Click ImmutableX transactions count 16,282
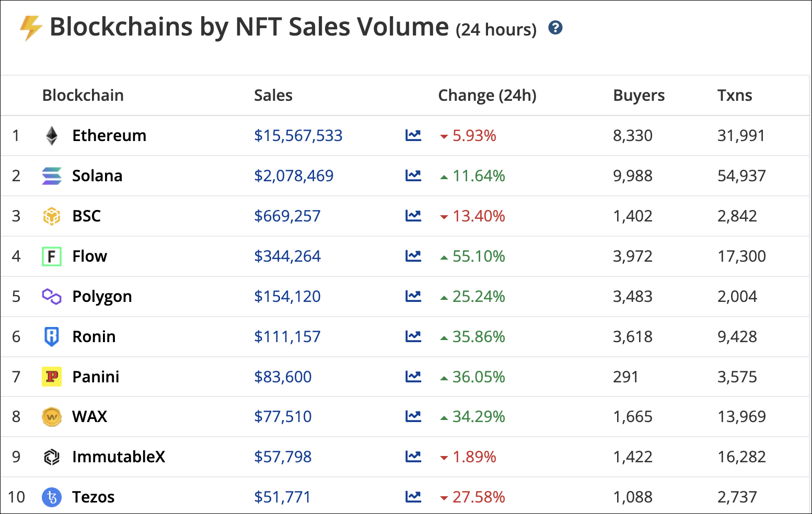812x514 pixels. click(x=741, y=457)
